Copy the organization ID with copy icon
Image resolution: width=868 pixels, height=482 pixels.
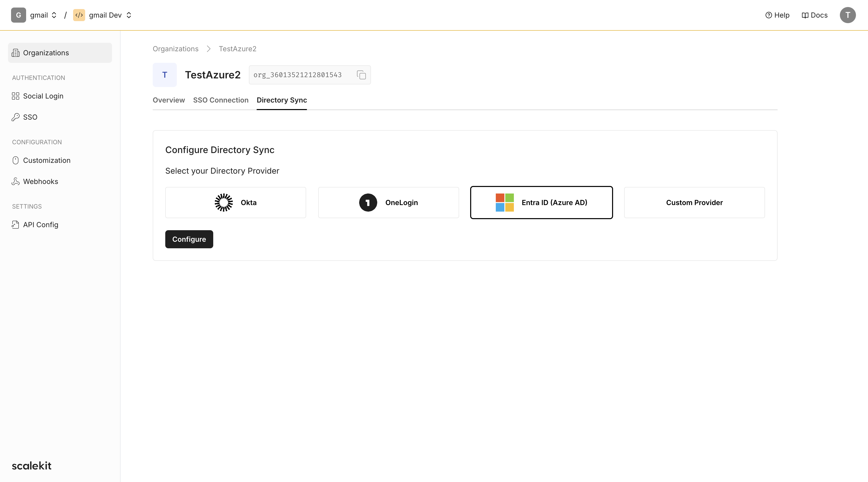click(x=361, y=75)
